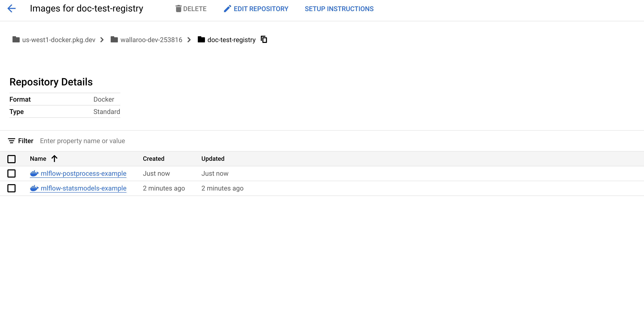Click the Name column sort arrow

pos(54,158)
